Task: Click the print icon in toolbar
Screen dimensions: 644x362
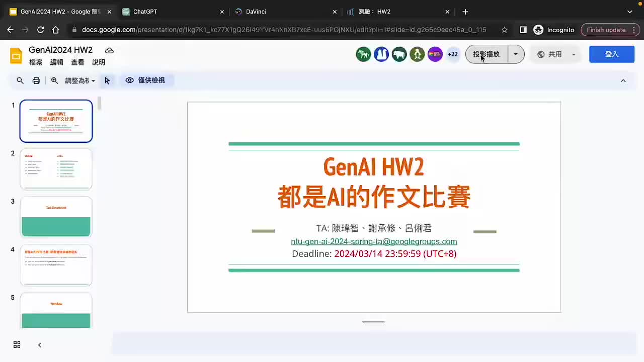Action: (x=36, y=80)
